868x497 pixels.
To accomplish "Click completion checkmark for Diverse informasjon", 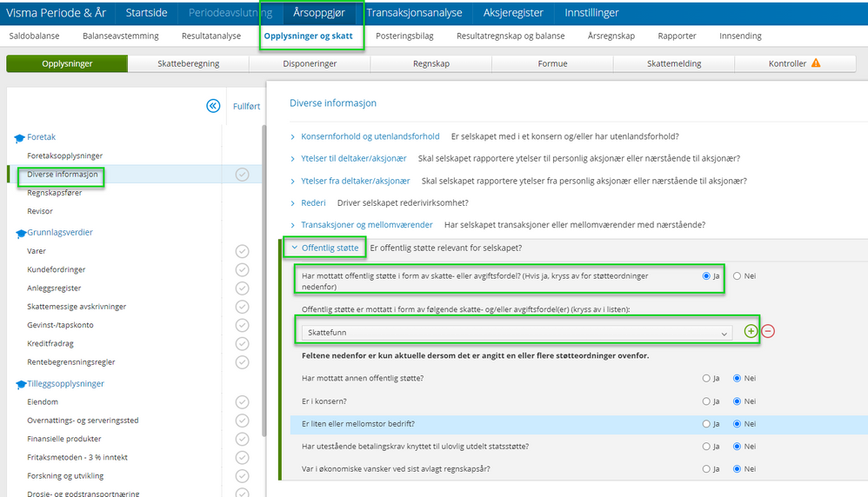I will coord(242,174).
